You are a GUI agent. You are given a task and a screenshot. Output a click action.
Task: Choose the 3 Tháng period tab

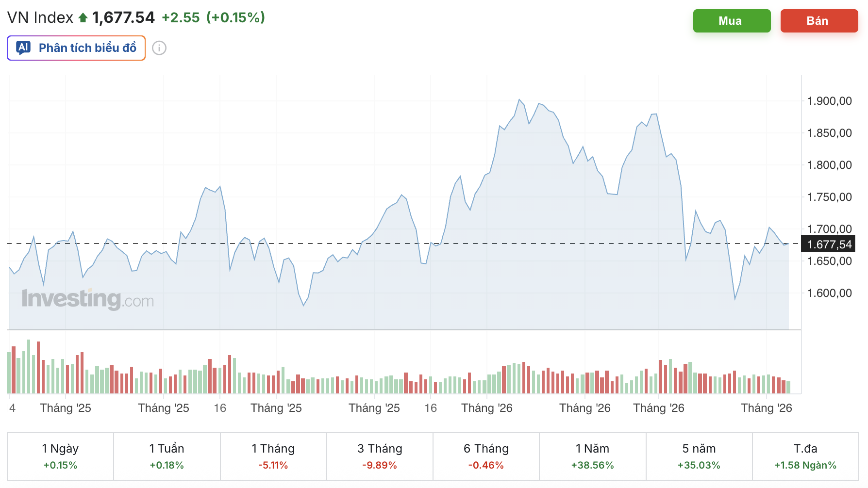pos(380,456)
